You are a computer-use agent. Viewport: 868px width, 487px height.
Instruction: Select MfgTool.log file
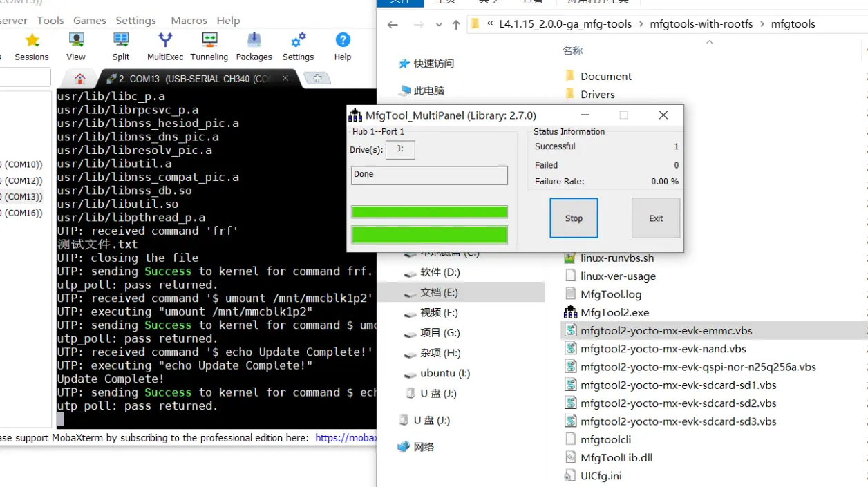pos(611,294)
